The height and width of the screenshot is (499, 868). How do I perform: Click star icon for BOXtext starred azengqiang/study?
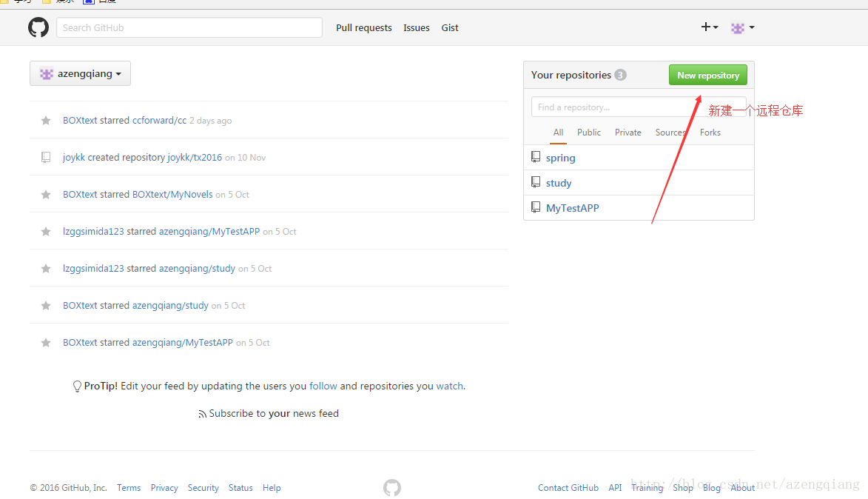[x=46, y=306]
